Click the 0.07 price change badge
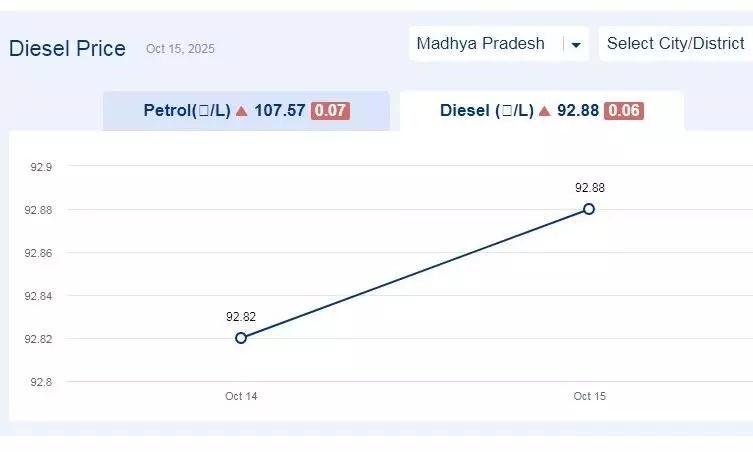 [330, 111]
